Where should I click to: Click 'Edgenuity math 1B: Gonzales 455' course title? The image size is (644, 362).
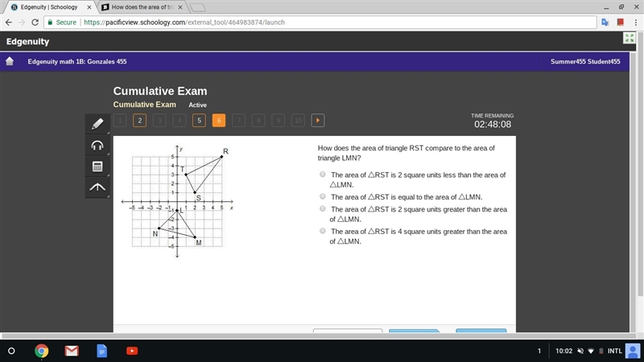click(x=77, y=62)
